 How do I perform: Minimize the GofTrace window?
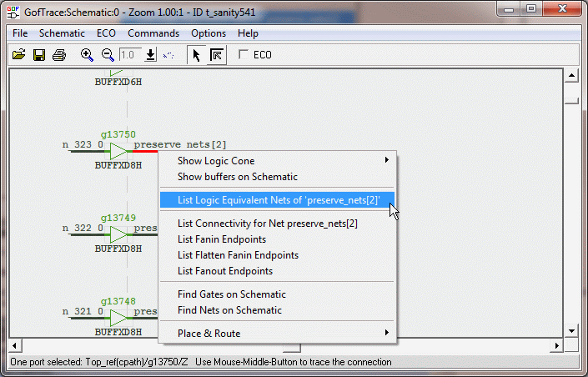509,9
